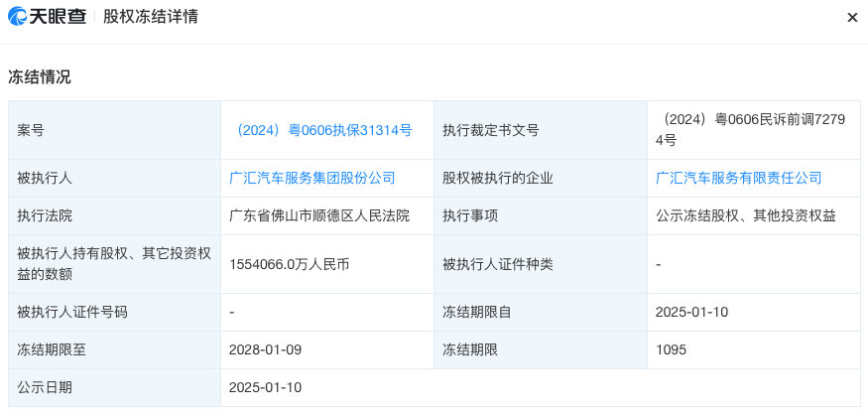The height and width of the screenshot is (413, 868).
Task: Select freeze duration value 1095
Action: tap(671, 349)
